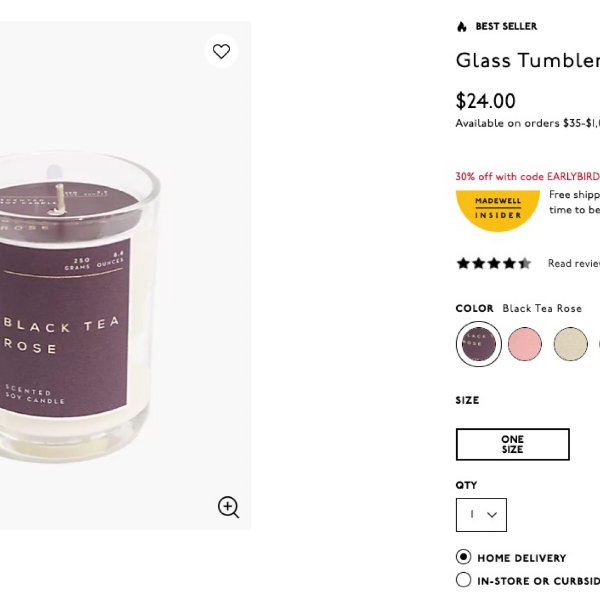600x600 pixels.
Task: Click the 30% off EARLYBIRD promo text
Action: [x=528, y=176]
